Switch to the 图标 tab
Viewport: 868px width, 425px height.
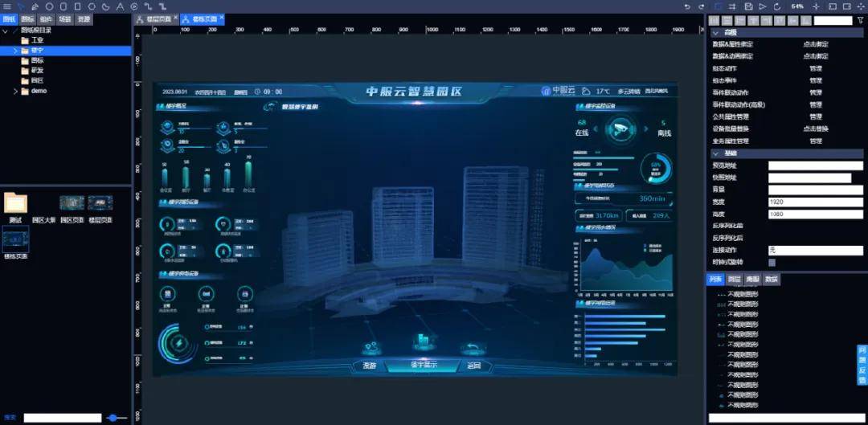tap(27, 19)
